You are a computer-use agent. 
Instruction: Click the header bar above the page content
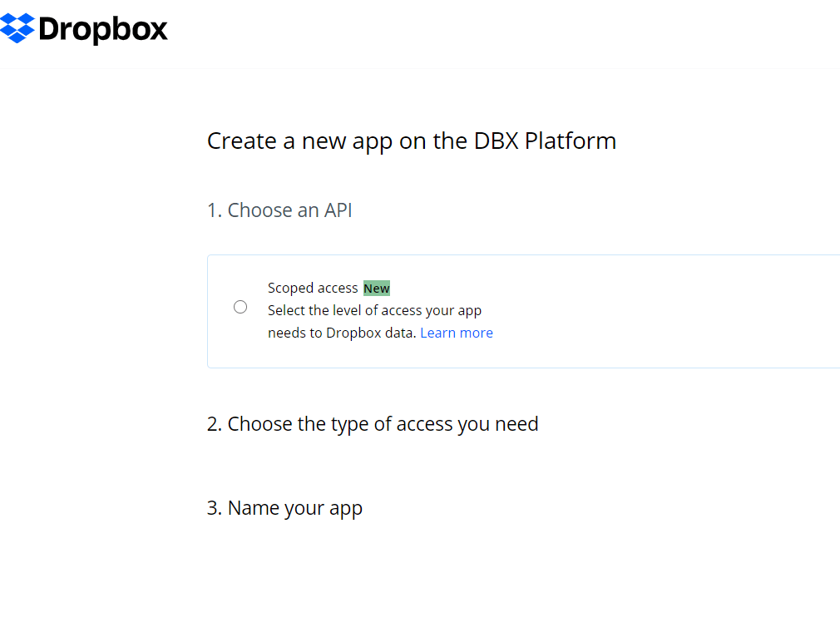click(499, 35)
